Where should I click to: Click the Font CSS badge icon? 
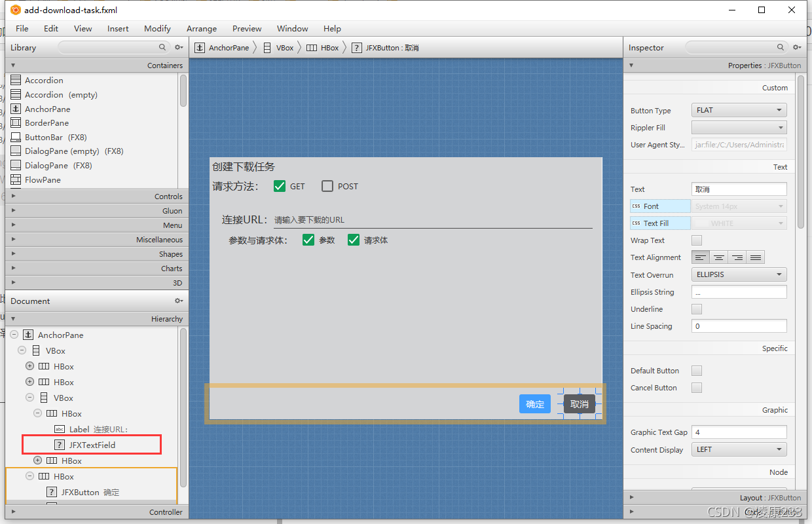pyautogui.click(x=636, y=206)
